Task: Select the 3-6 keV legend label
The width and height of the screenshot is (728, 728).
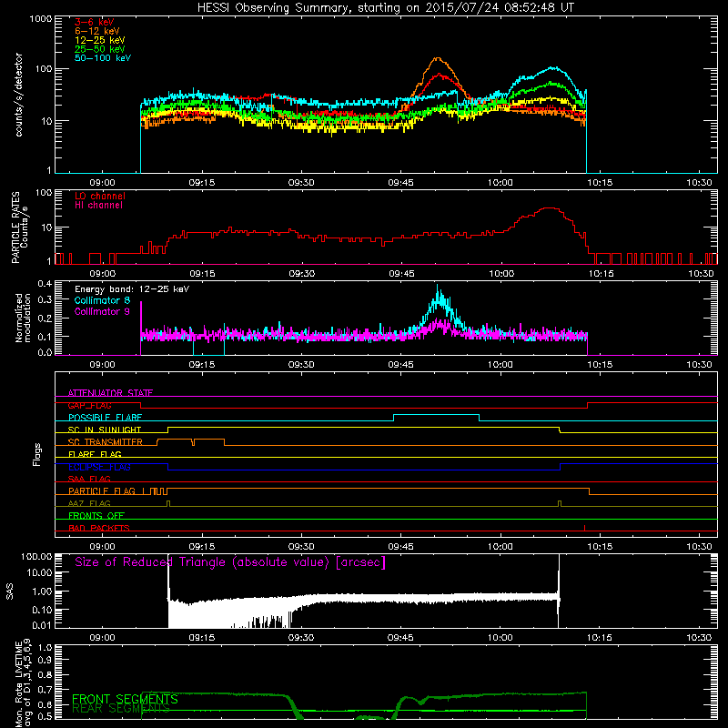Action: tap(95, 22)
